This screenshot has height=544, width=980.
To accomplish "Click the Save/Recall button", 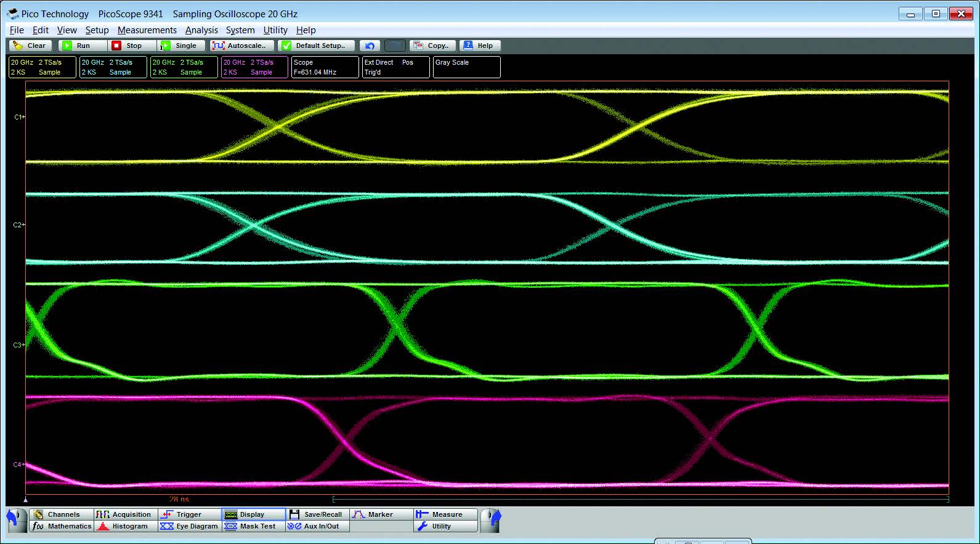I will (x=317, y=514).
